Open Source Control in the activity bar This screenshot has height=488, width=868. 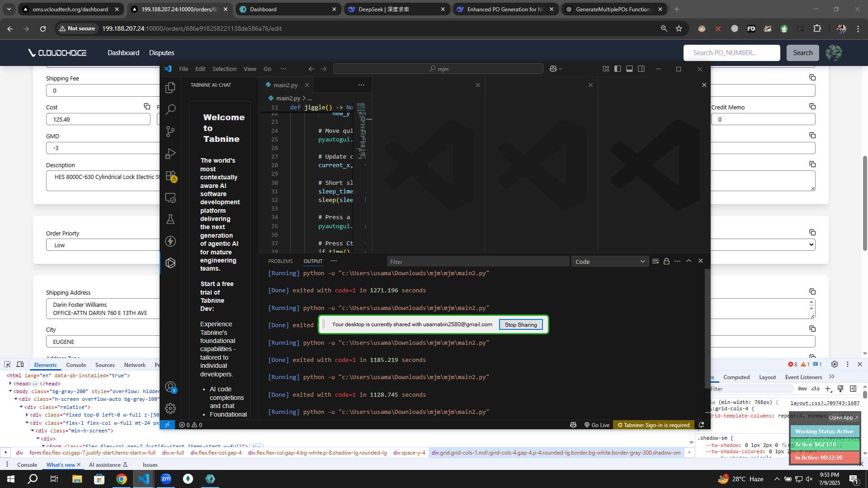tap(170, 131)
